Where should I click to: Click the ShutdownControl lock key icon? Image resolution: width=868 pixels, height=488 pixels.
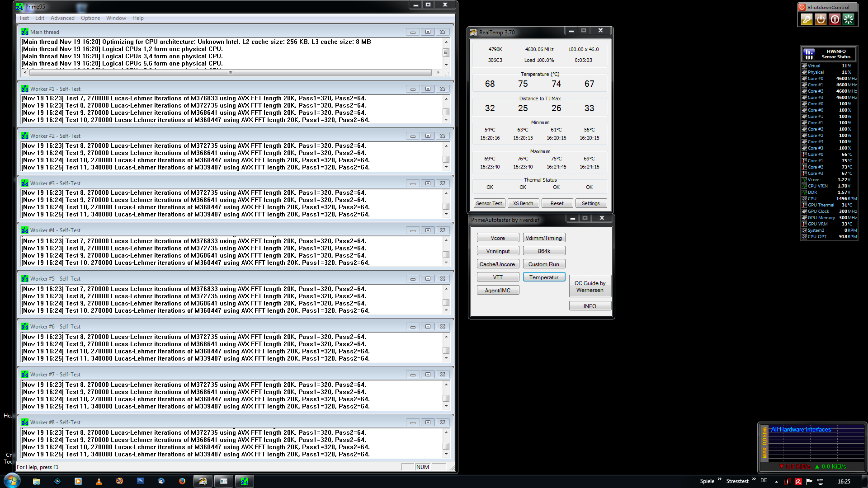(807, 19)
